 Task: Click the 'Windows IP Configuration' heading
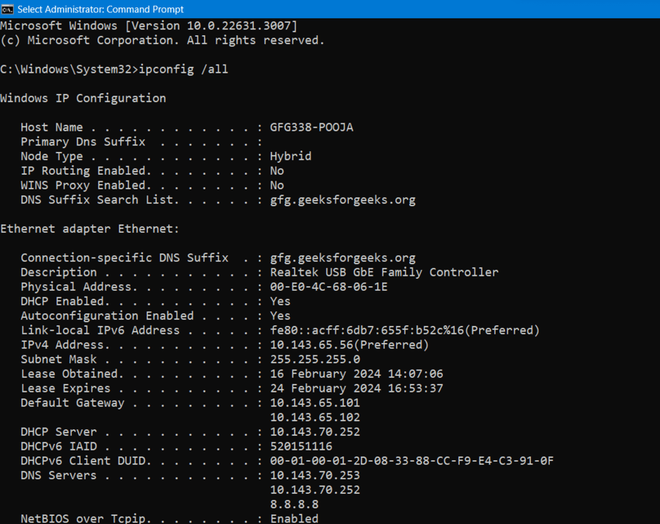tap(83, 98)
